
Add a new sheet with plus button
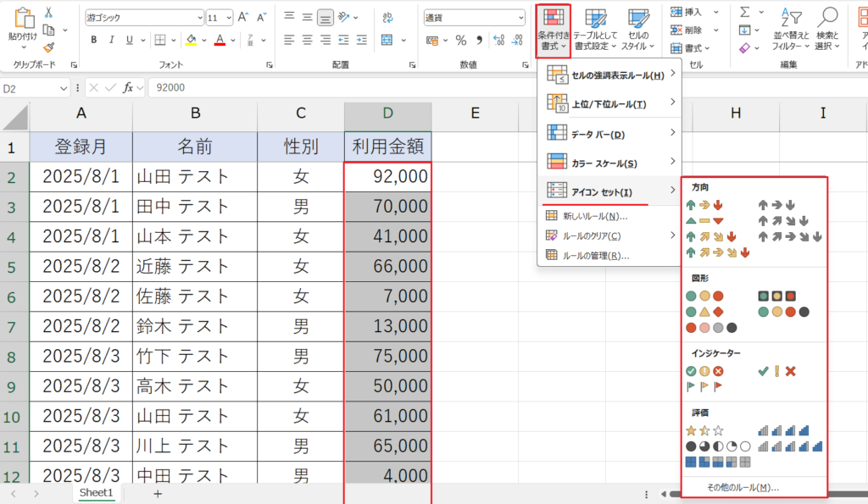[x=158, y=494]
